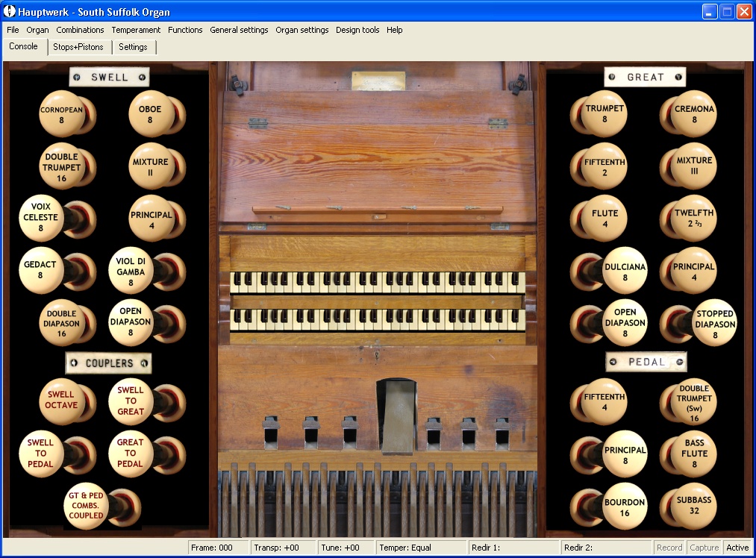Click the Tune: +00 status field
The height and width of the screenshot is (558, 756).
(x=346, y=548)
